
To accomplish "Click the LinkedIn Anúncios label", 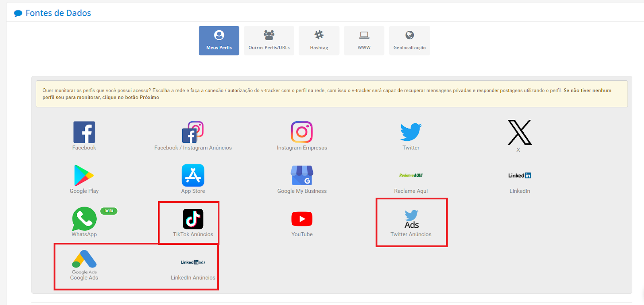I will pos(193,278).
